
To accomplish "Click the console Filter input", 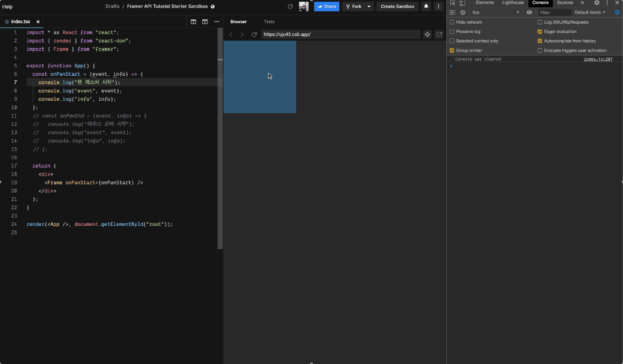I will tap(554, 12).
